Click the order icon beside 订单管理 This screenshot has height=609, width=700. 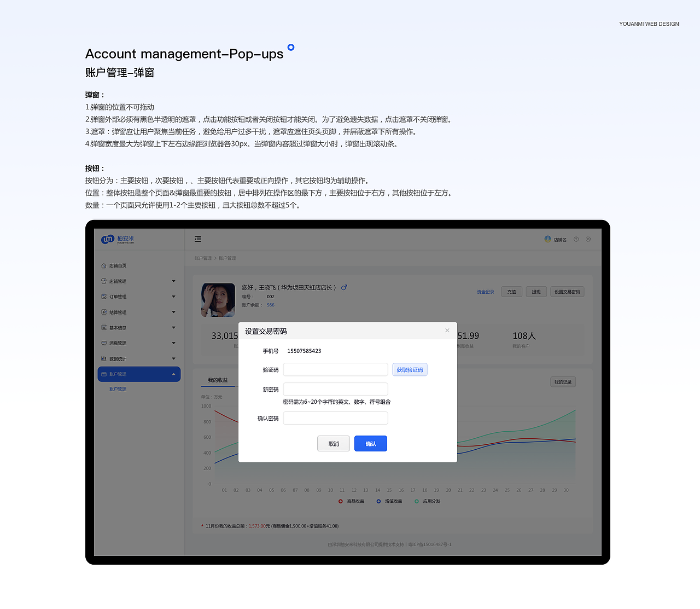[x=104, y=297]
